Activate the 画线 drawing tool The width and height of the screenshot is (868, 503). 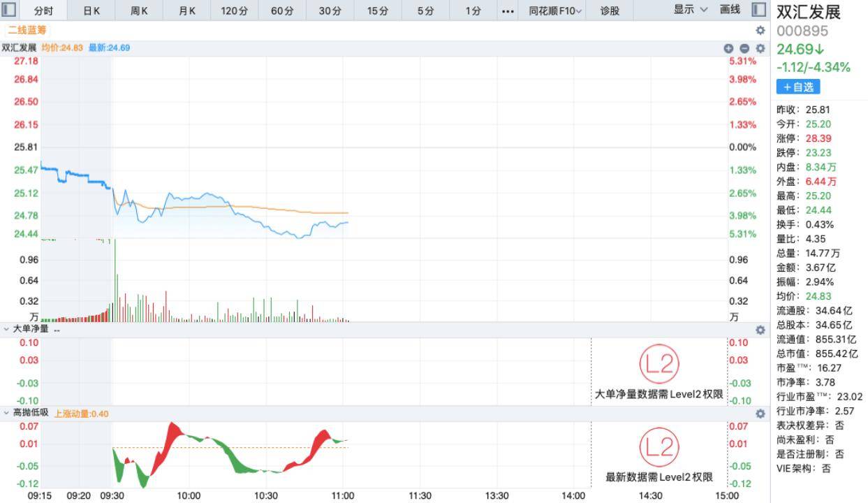(x=730, y=10)
